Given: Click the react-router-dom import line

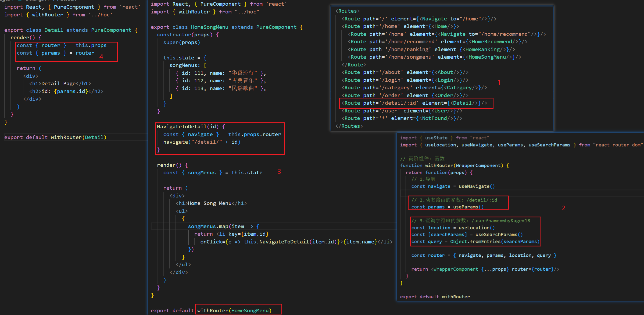Looking at the screenshot, I should [x=521, y=145].
